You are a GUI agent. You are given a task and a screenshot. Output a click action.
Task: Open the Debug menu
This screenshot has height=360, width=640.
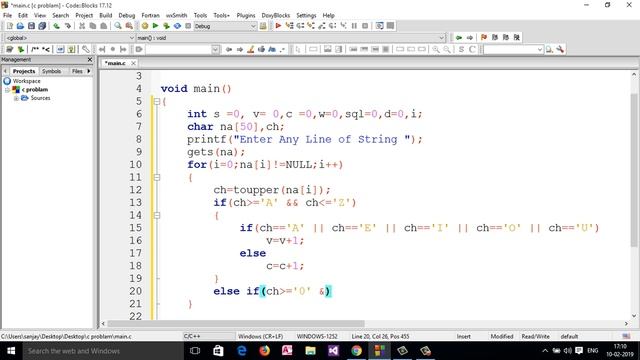click(127, 15)
